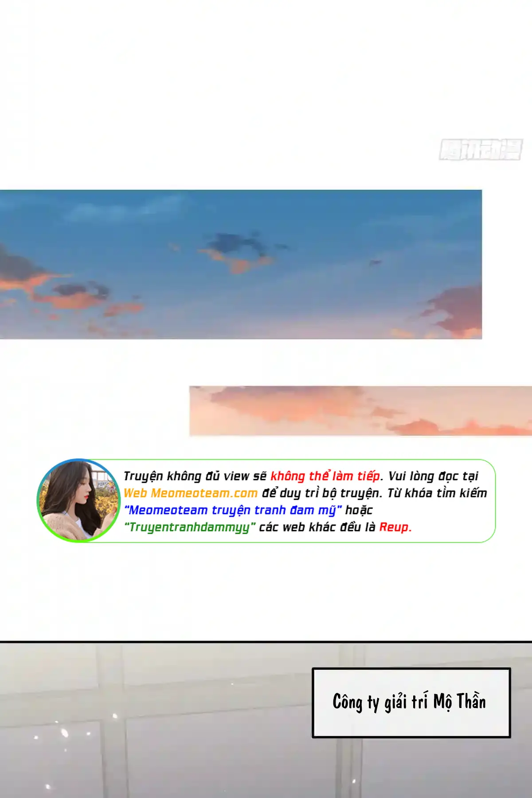Click "Truyện không đủ view sẽ" text
The height and width of the screenshot is (798, 532).
pos(195,476)
